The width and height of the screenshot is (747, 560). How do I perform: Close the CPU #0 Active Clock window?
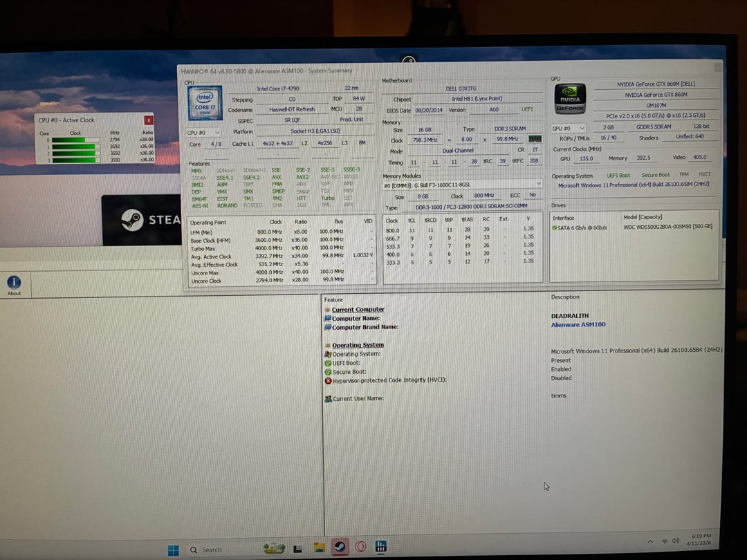(148, 120)
